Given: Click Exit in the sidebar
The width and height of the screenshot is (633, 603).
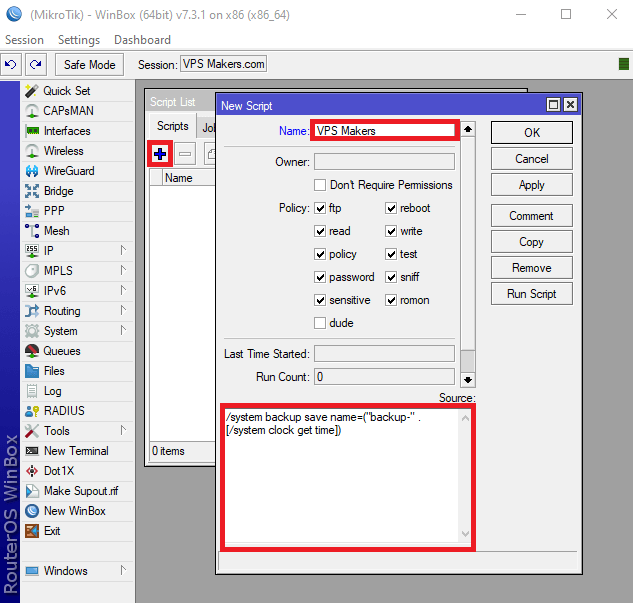Looking at the screenshot, I should point(78,531).
